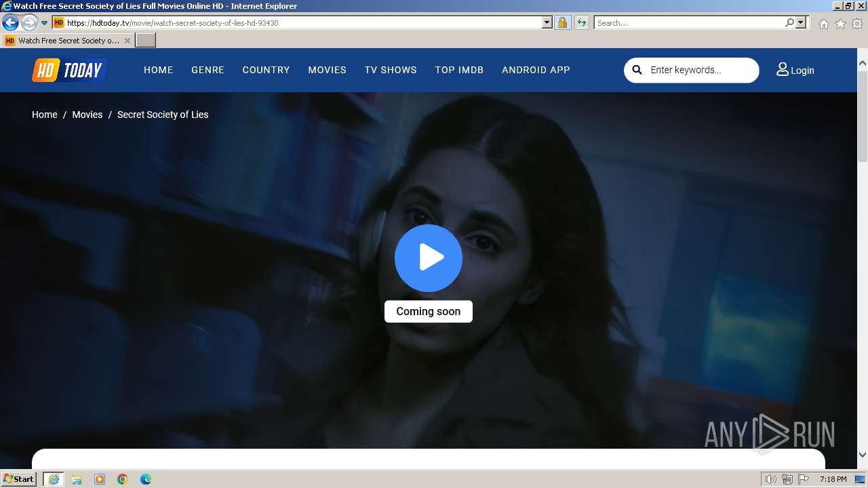Image resolution: width=868 pixels, height=488 pixels.
Task: Click the blue play button
Action: (x=429, y=258)
